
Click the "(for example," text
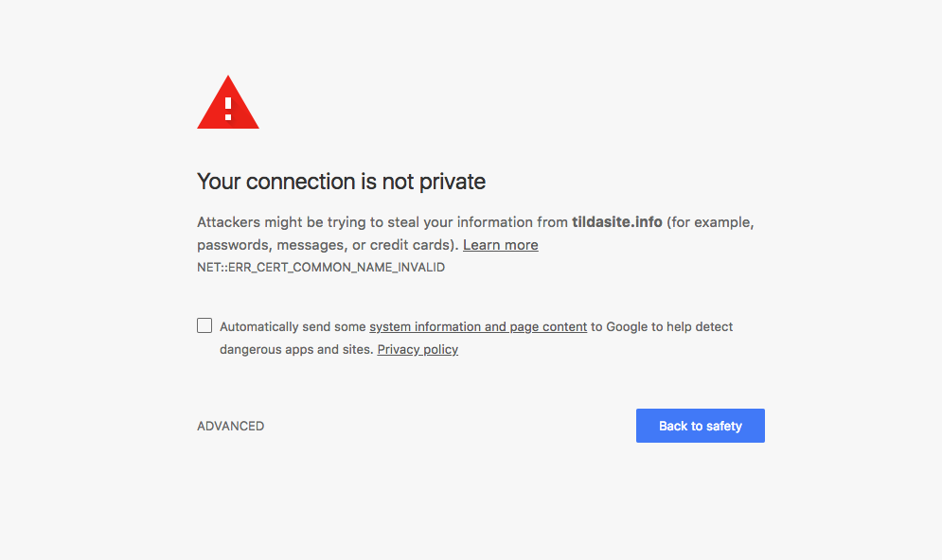click(711, 222)
